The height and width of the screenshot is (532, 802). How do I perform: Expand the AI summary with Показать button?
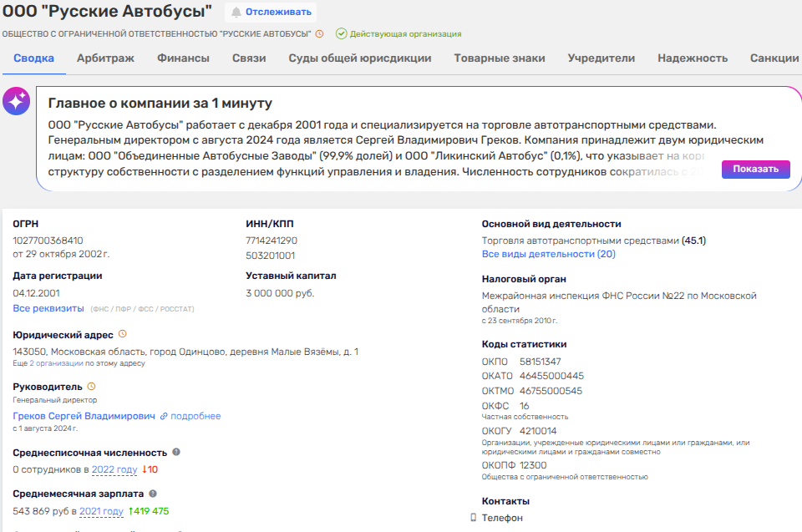pyautogui.click(x=755, y=169)
